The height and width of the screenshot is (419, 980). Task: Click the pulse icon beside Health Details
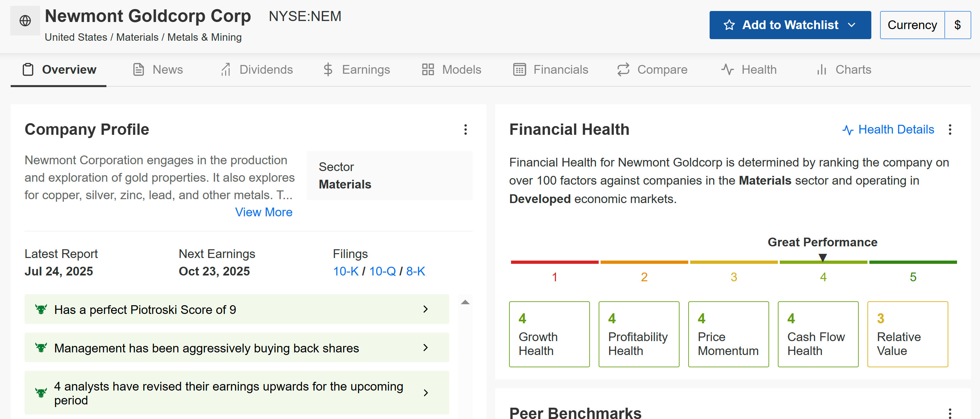pyautogui.click(x=848, y=130)
